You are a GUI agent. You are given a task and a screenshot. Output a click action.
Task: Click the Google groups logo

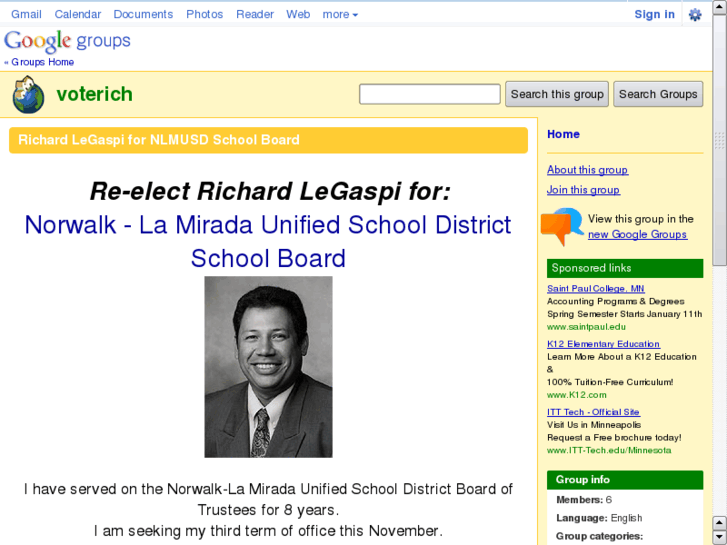(68, 41)
